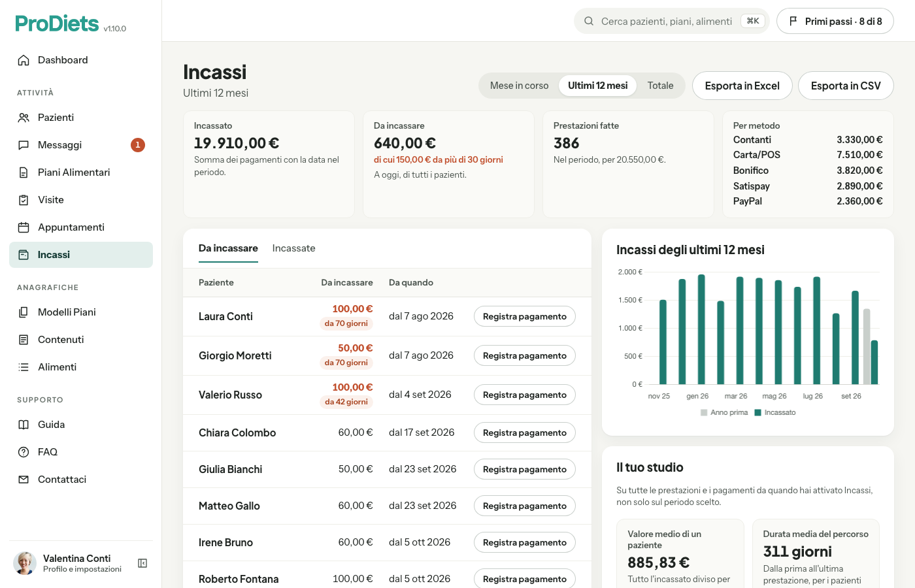The image size is (915, 588).
Task: Toggle Anno prima legend series
Action: tap(724, 412)
